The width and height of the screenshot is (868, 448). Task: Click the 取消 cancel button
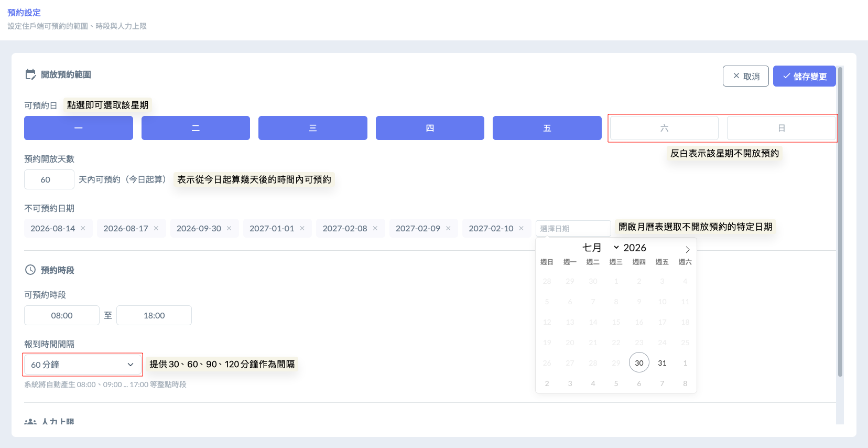pos(746,76)
